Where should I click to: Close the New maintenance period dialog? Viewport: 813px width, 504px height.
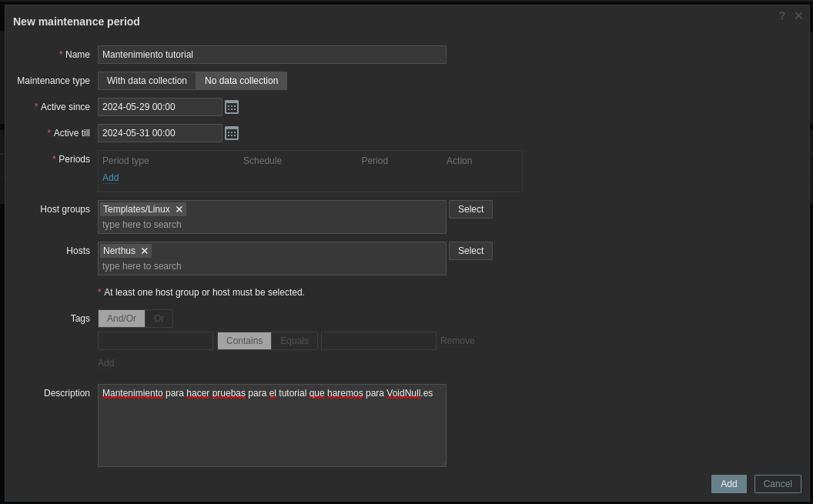click(x=798, y=15)
